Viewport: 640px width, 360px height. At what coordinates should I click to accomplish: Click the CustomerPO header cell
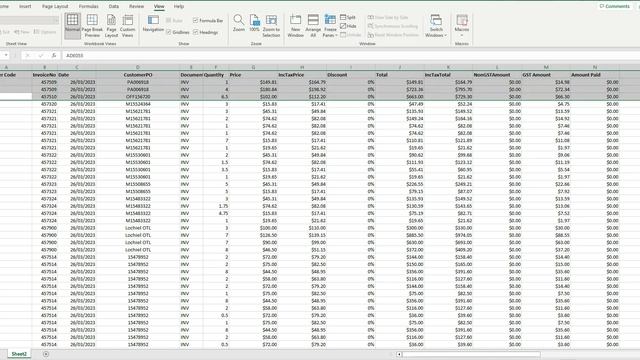click(138, 75)
